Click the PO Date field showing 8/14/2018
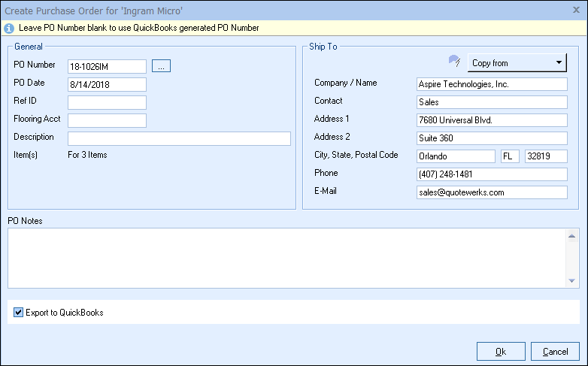This screenshot has width=588, height=366. 108,84
